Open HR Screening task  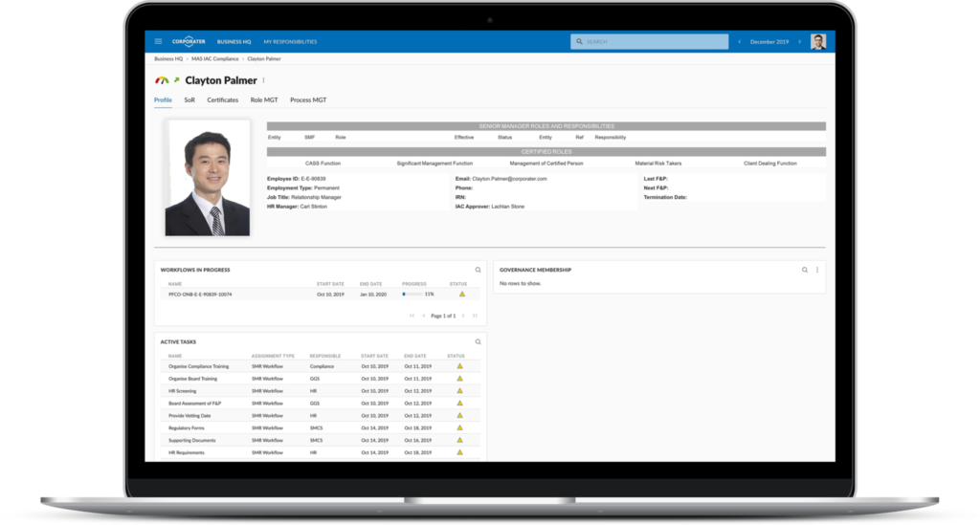182,391
